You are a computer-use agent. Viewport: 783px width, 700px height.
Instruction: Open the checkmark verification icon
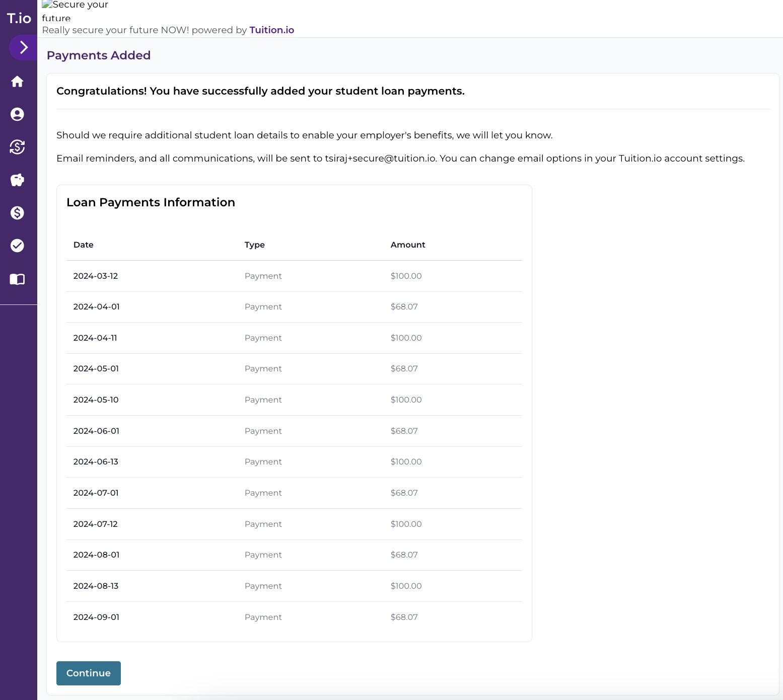click(x=18, y=245)
